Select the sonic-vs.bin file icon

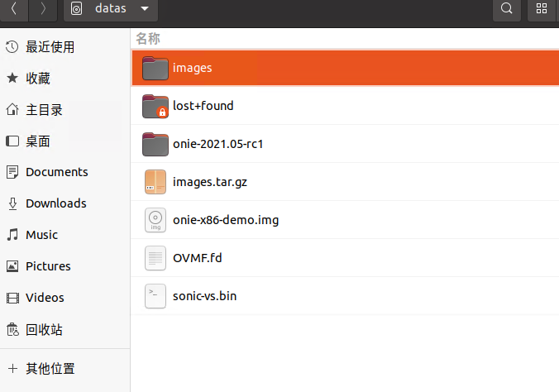[x=155, y=295]
